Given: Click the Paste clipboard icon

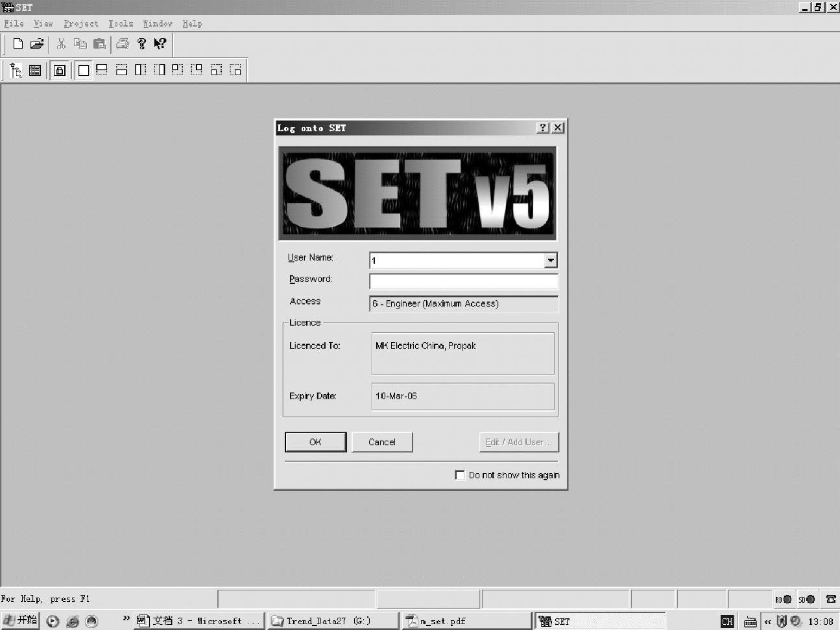Looking at the screenshot, I should (x=99, y=44).
